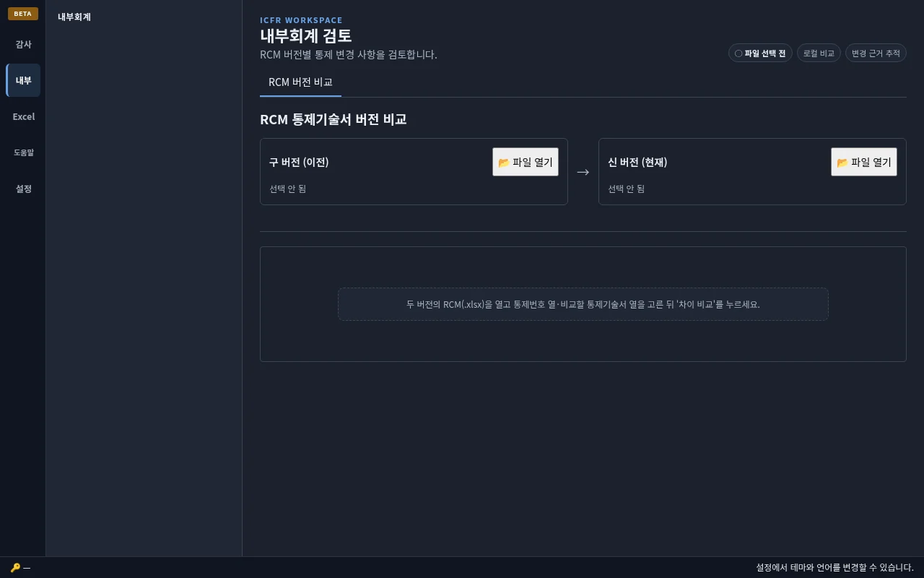Open file for 신 버전 (현재)
924x578 pixels.
(x=864, y=162)
